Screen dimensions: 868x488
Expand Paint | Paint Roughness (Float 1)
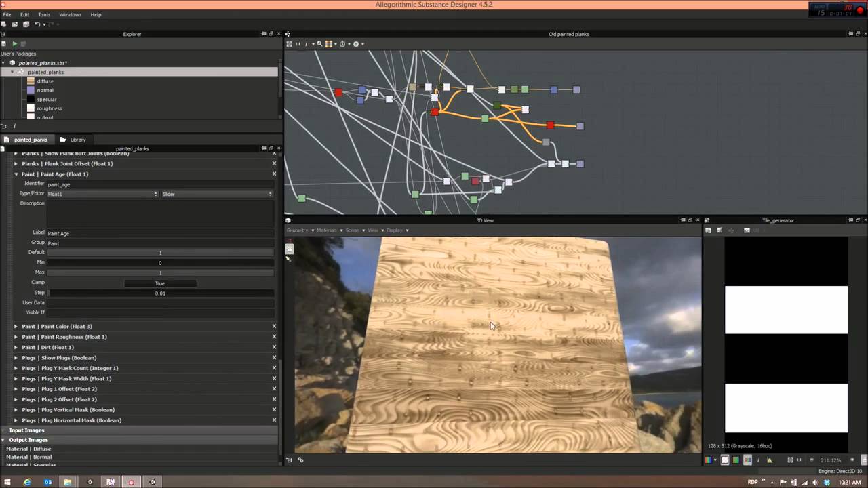point(16,337)
